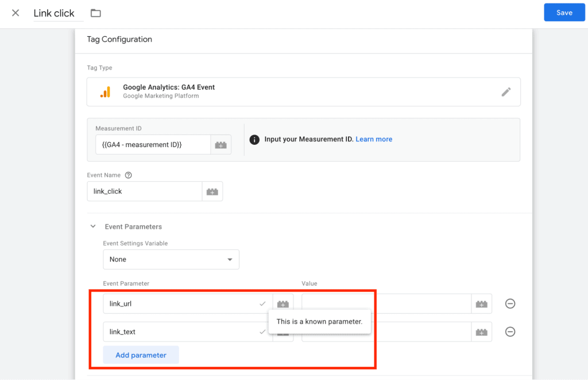Open the folder icon next to tag name
This screenshot has width=588, height=380.
tap(95, 12)
